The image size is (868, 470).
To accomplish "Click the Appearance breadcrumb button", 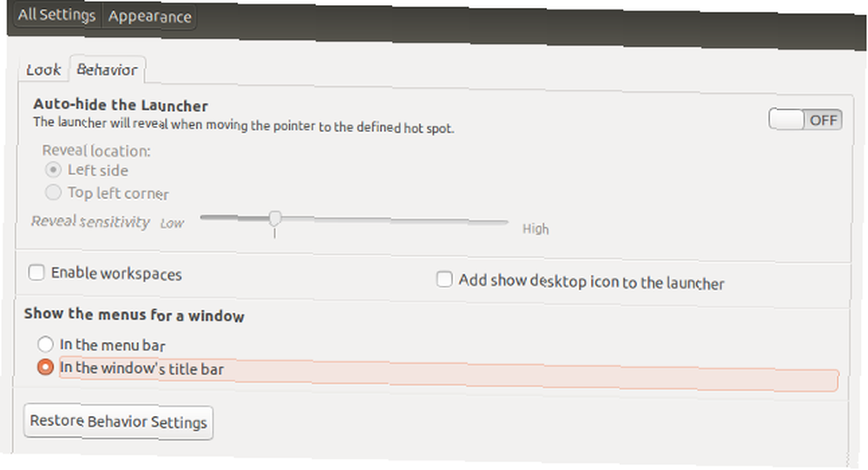I will (149, 17).
